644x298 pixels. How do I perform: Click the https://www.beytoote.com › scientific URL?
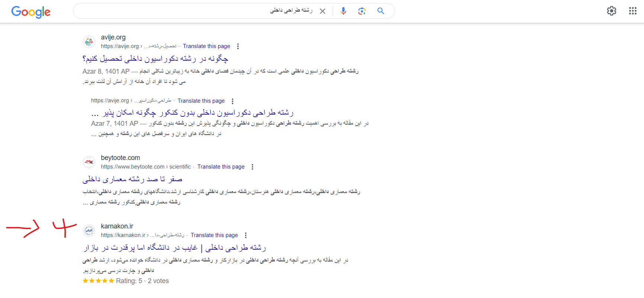146,167
